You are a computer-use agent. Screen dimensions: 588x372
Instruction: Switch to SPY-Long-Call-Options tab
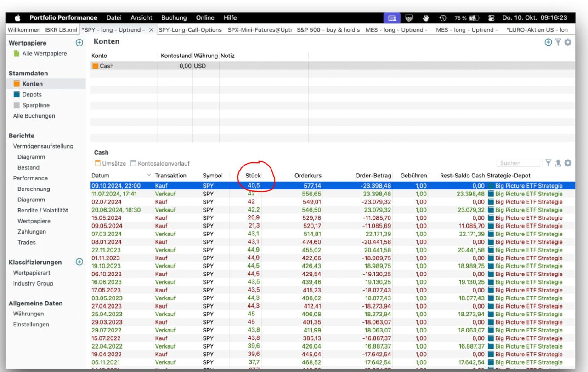tap(189, 30)
